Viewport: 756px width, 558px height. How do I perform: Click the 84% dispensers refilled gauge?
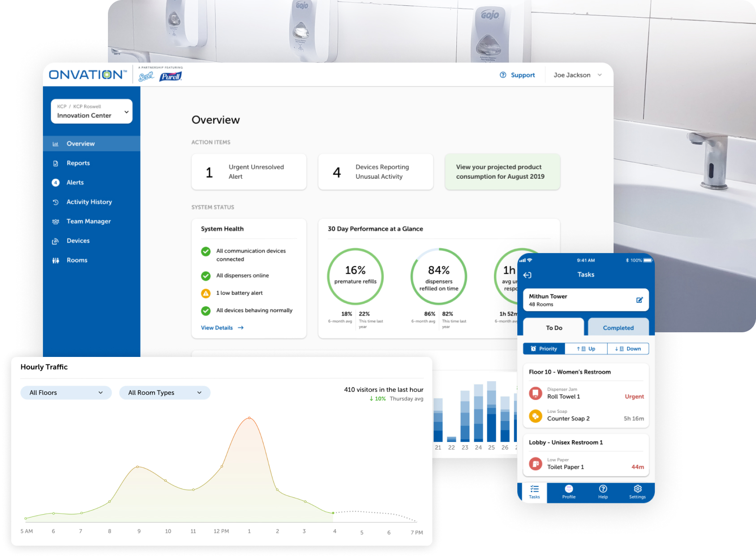click(x=439, y=276)
